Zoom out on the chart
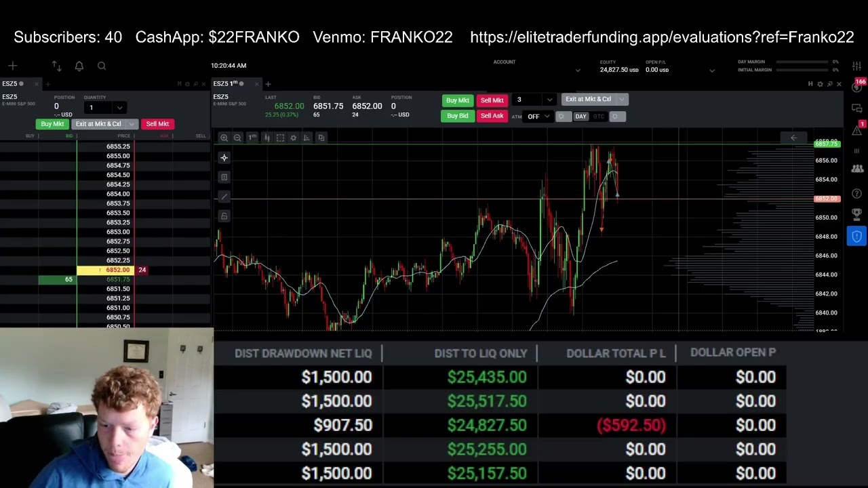 [237, 138]
